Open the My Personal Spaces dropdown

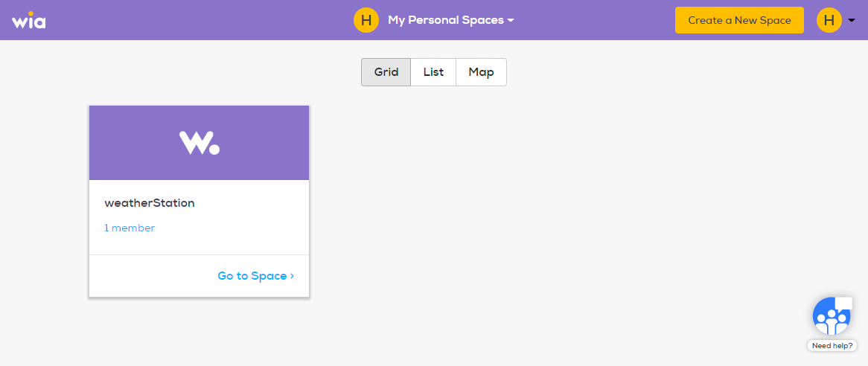[x=451, y=20]
